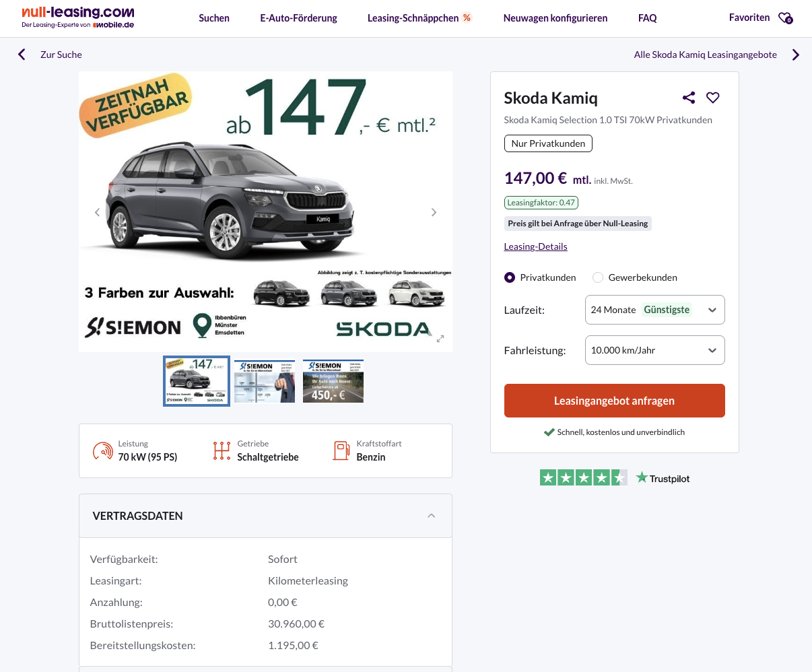The image size is (812, 672).
Task: Select the Gewerbekunden radio button
Action: (x=598, y=277)
